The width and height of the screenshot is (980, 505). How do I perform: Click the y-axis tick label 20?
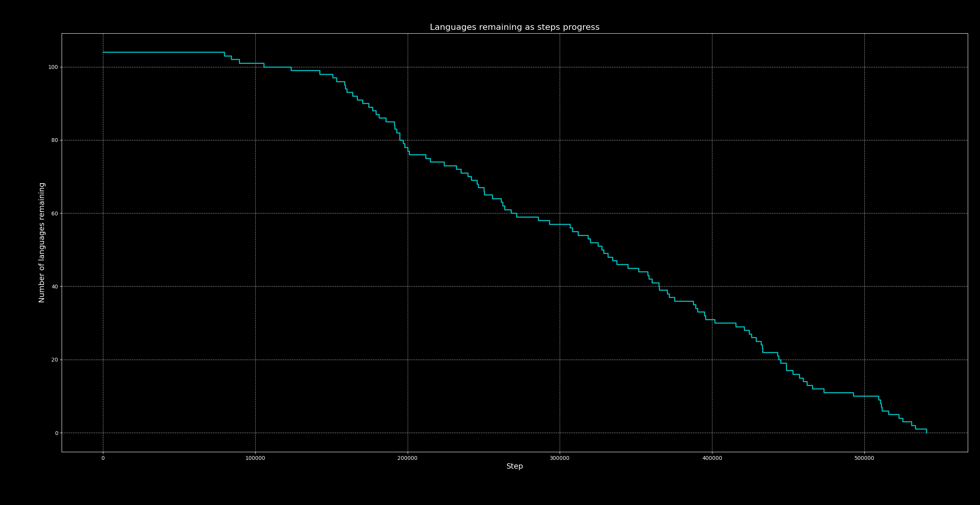[54, 360]
